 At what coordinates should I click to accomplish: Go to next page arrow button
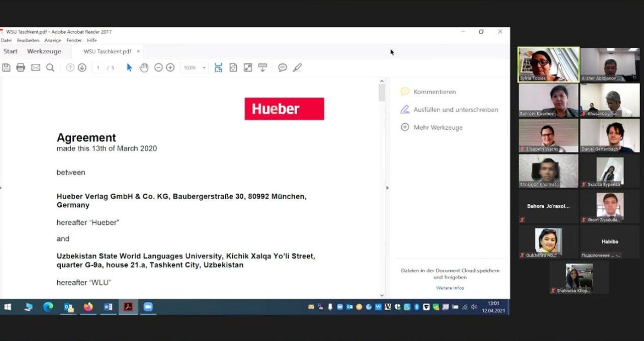[x=82, y=68]
